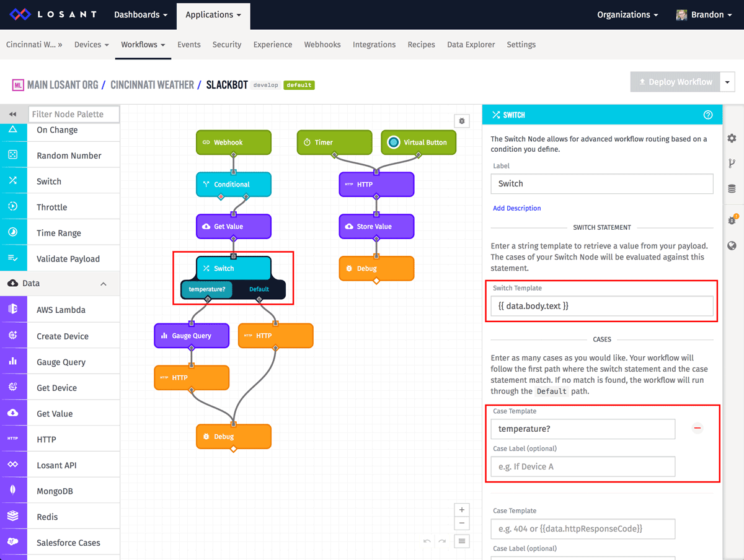Open the Security tab
Screen dimensions: 744x560
pos(227,45)
